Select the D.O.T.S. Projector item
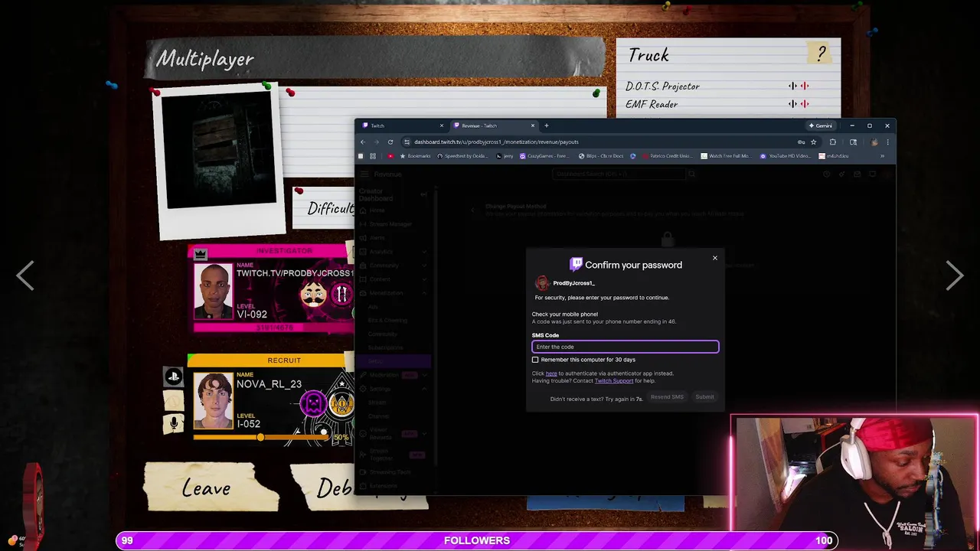This screenshot has height=551, width=980. [x=662, y=86]
